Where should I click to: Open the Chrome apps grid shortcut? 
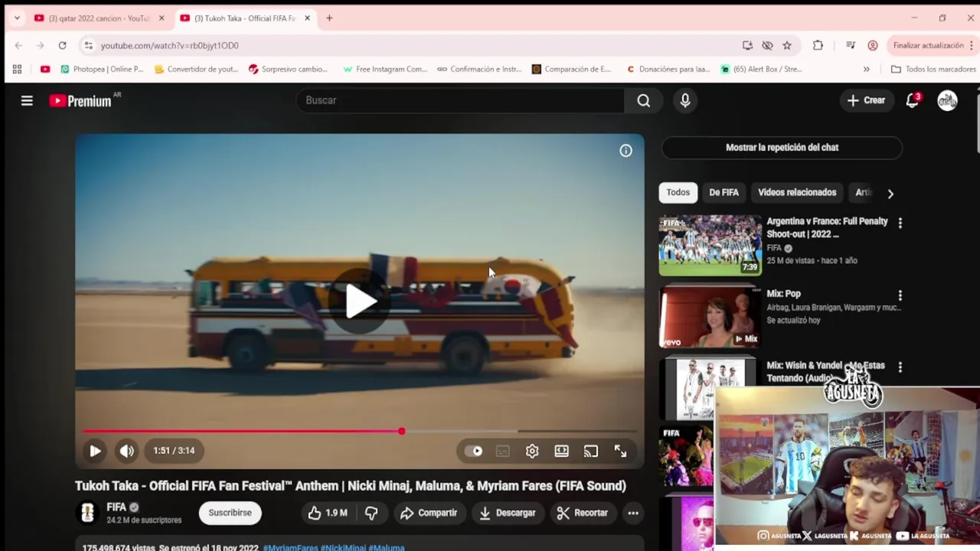coord(17,69)
